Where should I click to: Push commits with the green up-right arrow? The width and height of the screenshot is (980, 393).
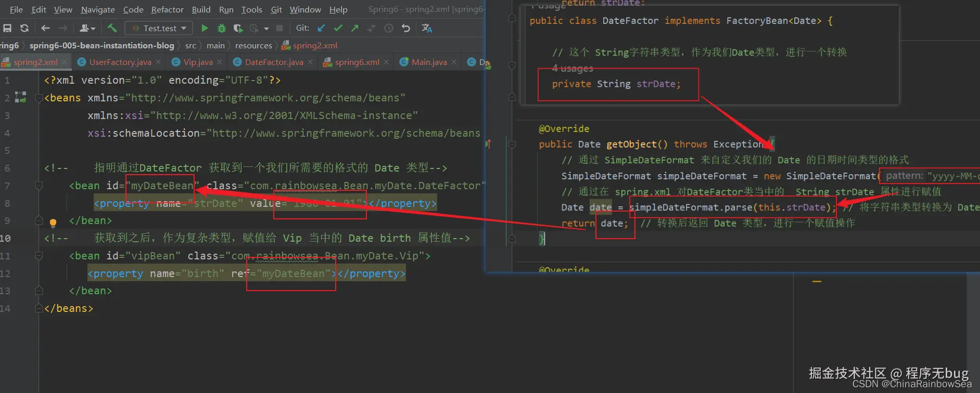(355, 28)
